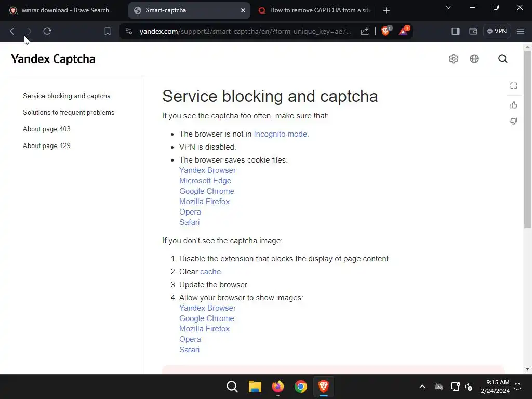The image size is (532, 399).
Task: Open Opera link under show images
Action: pyautogui.click(x=190, y=339)
